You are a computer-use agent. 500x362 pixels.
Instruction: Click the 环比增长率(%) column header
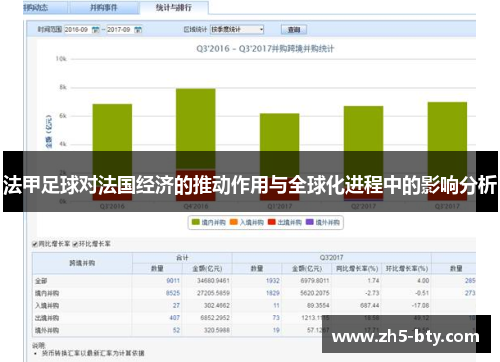click(407, 268)
